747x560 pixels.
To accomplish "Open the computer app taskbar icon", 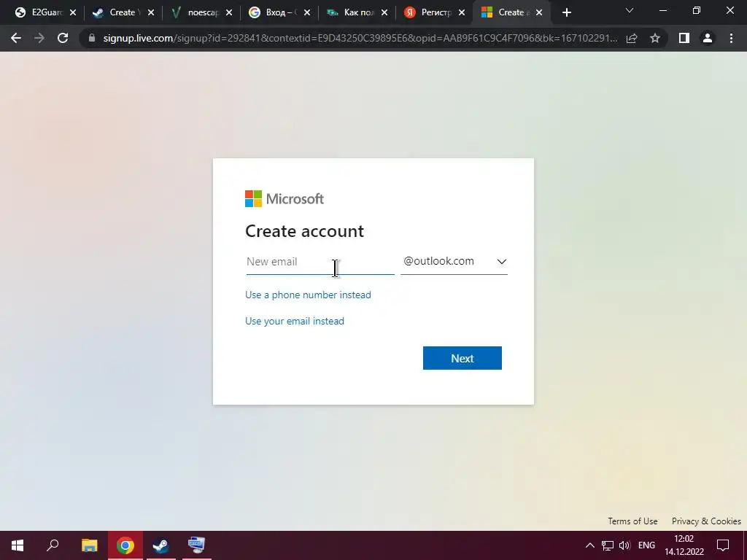I will coord(196,545).
